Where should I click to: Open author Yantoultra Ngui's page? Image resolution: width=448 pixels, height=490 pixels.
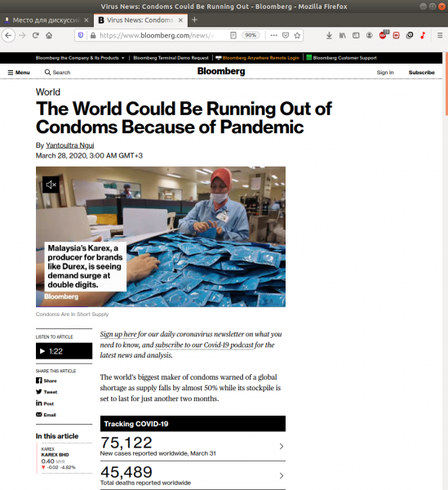tap(70, 145)
